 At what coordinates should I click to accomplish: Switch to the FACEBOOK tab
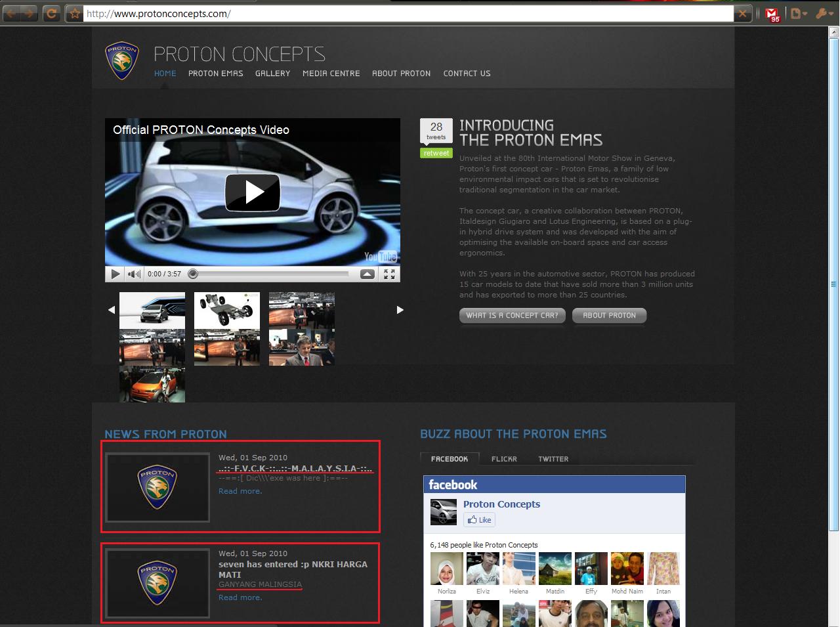click(450, 459)
